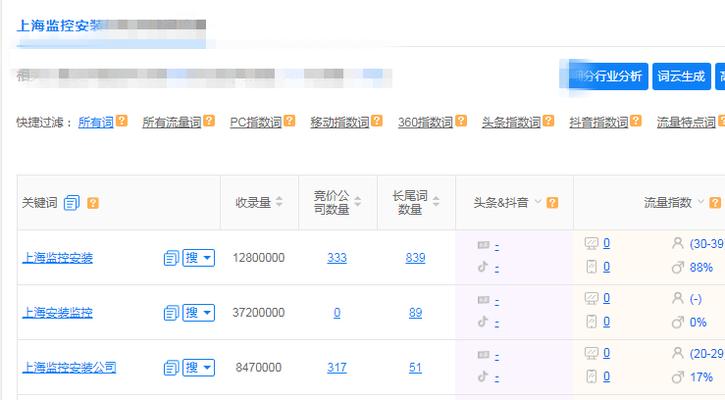Filter by 移动指数词
Screen dimensions: 725x400
pos(340,122)
